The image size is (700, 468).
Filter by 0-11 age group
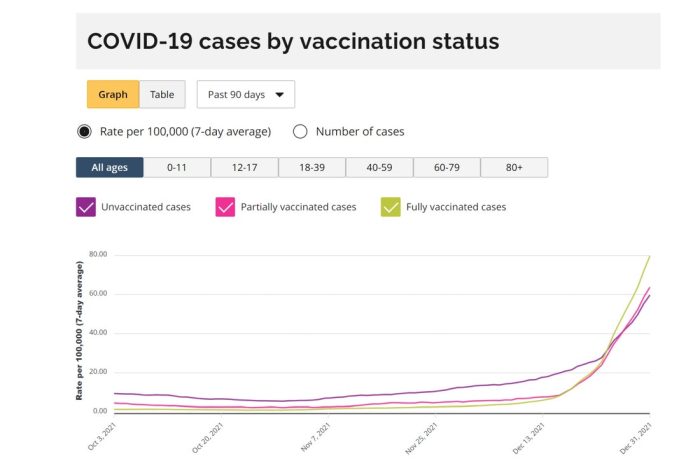(177, 167)
